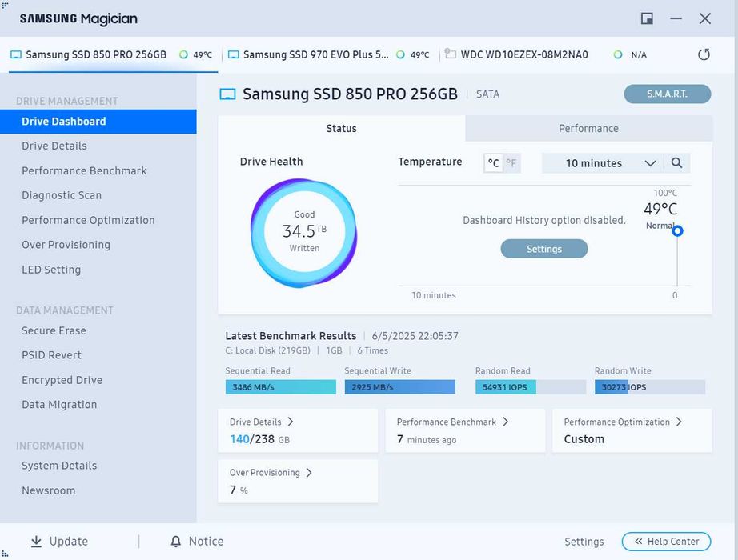The width and height of the screenshot is (738, 560).
Task: Select the °C temperature unit
Action: tap(493, 163)
